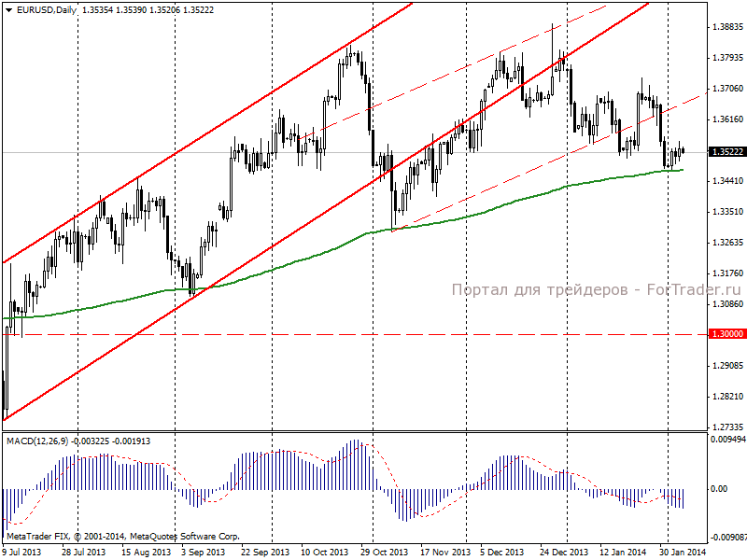The width and height of the screenshot is (747, 560).
Task: Click the 9 Jul 2013 date label
Action: (21, 553)
